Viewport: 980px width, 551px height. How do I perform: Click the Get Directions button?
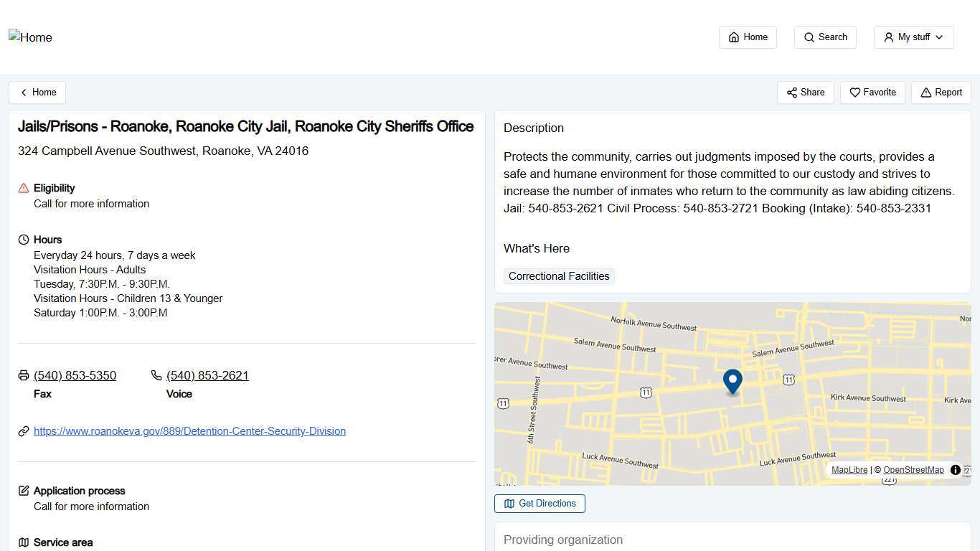[x=540, y=503]
